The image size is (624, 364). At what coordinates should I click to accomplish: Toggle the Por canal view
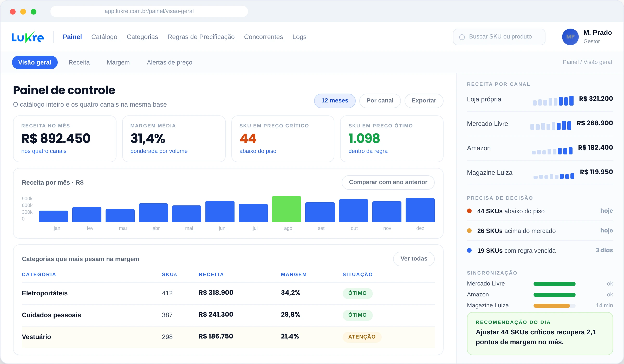(x=380, y=101)
